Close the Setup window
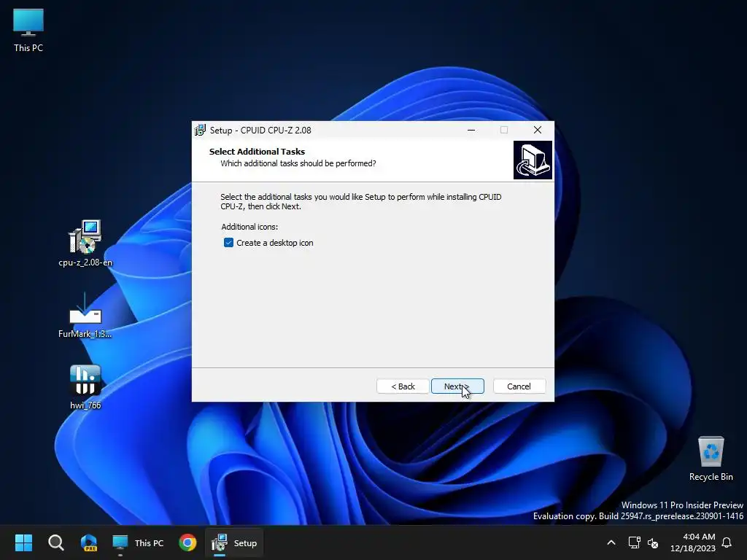 click(x=538, y=130)
